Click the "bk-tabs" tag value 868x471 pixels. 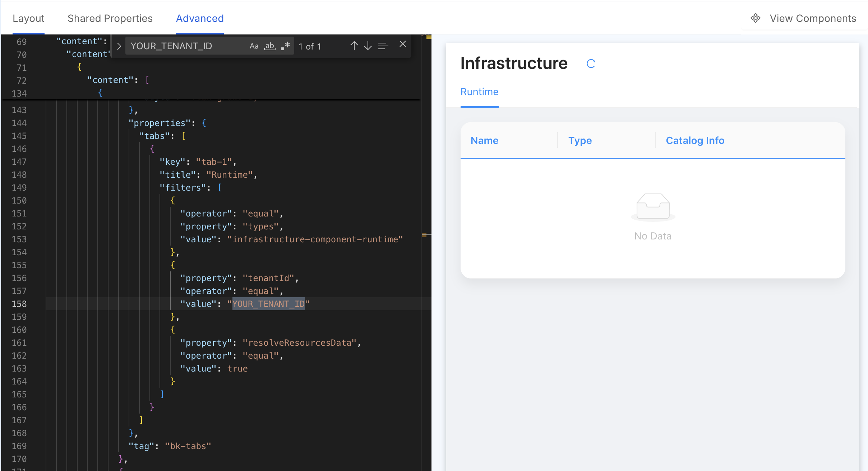(188, 446)
